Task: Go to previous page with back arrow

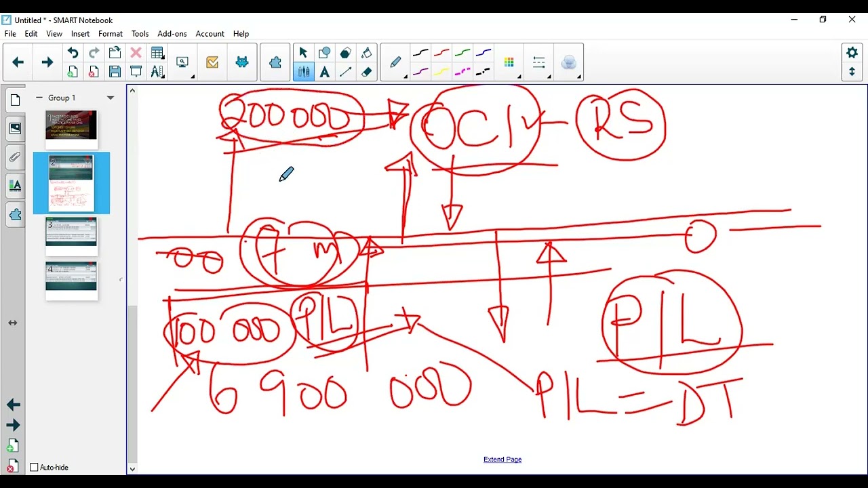Action: (x=18, y=62)
